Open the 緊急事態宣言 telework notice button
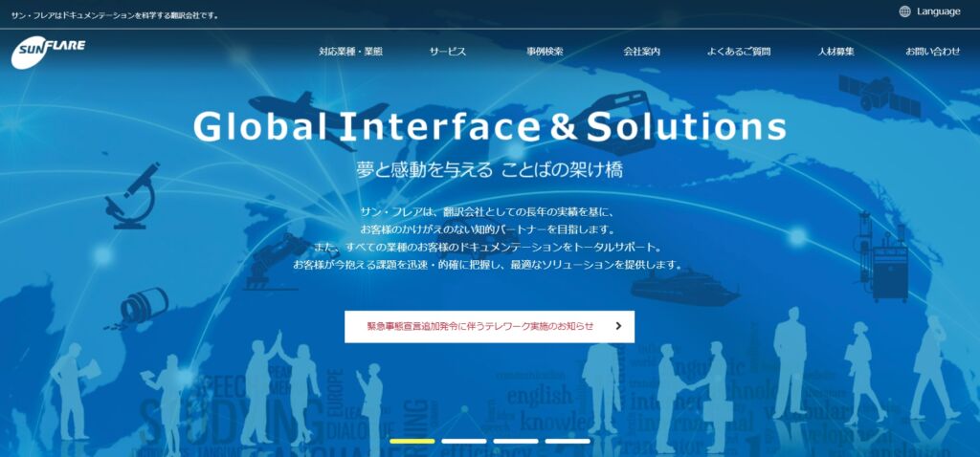 tap(489, 327)
